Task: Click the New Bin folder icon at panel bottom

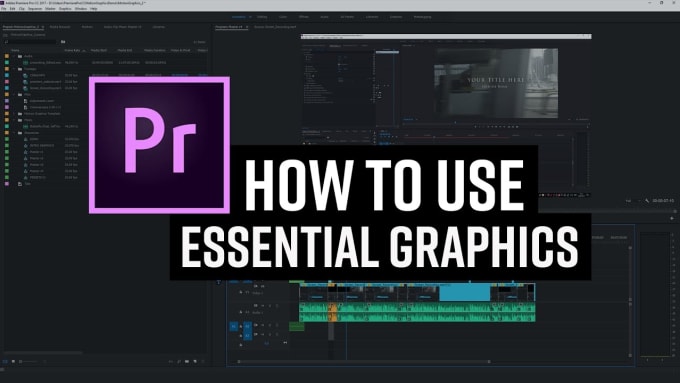Action: [x=187, y=361]
